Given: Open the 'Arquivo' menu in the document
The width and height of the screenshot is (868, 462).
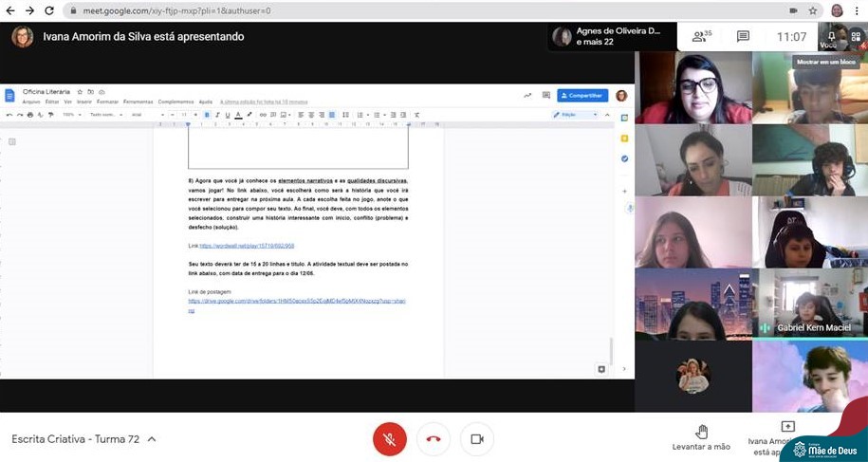Looking at the screenshot, I should [x=30, y=102].
